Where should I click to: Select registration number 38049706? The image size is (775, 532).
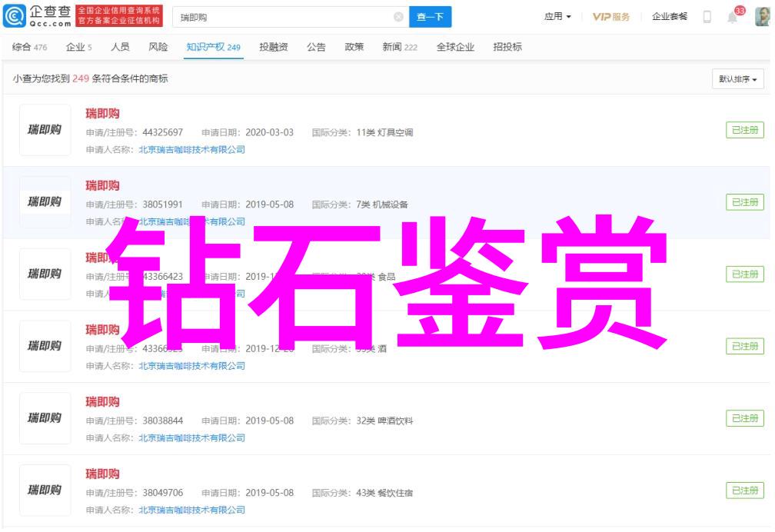point(163,493)
